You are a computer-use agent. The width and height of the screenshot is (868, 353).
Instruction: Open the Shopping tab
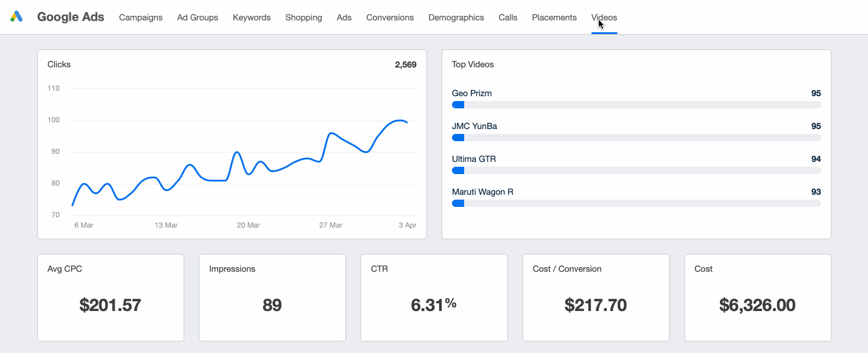pos(303,18)
